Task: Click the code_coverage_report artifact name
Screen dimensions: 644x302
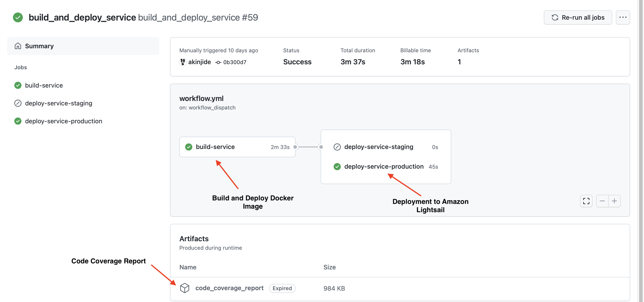Action: tap(229, 288)
